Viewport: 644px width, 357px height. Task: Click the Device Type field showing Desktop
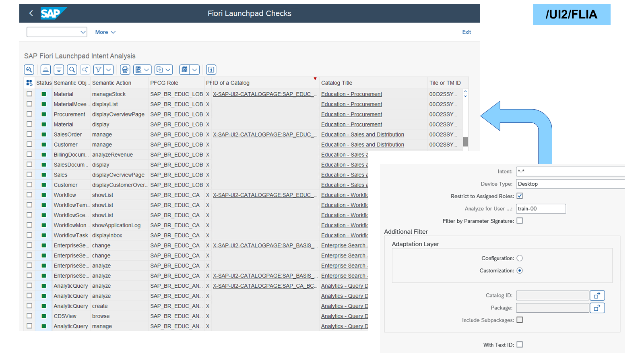[x=570, y=184]
